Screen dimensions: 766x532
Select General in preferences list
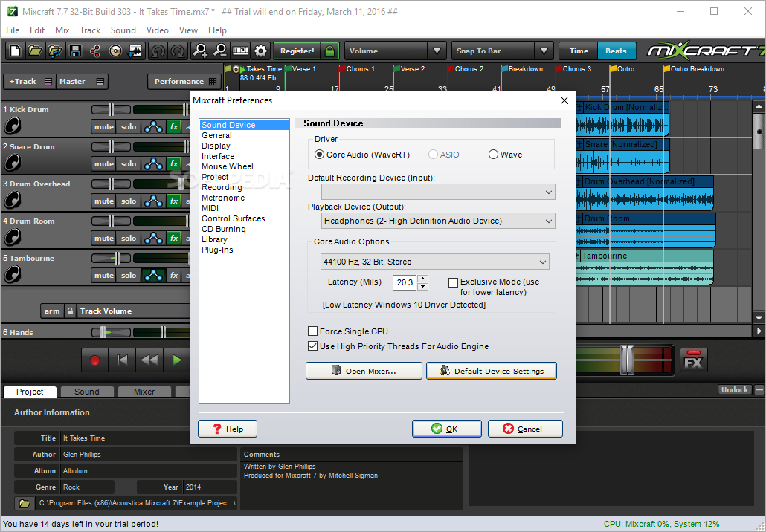[x=217, y=135]
